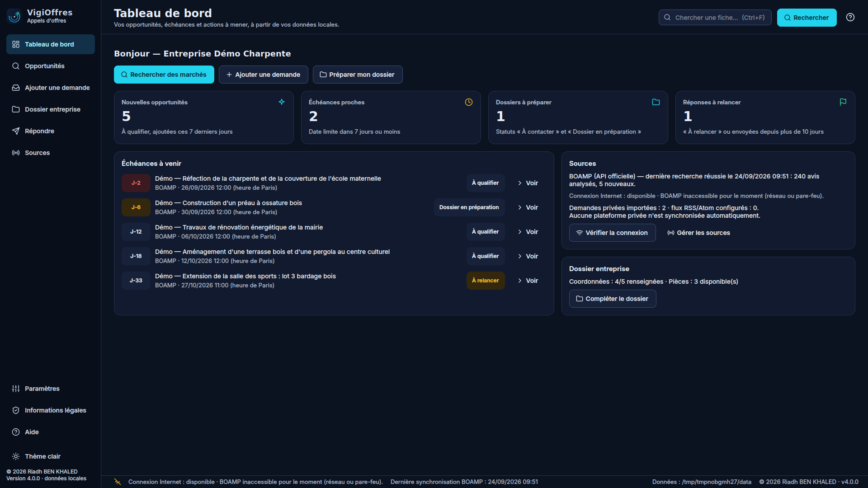Image resolution: width=868 pixels, height=488 pixels.
Task: Open Informations légales in sidebar
Action: tap(51, 410)
